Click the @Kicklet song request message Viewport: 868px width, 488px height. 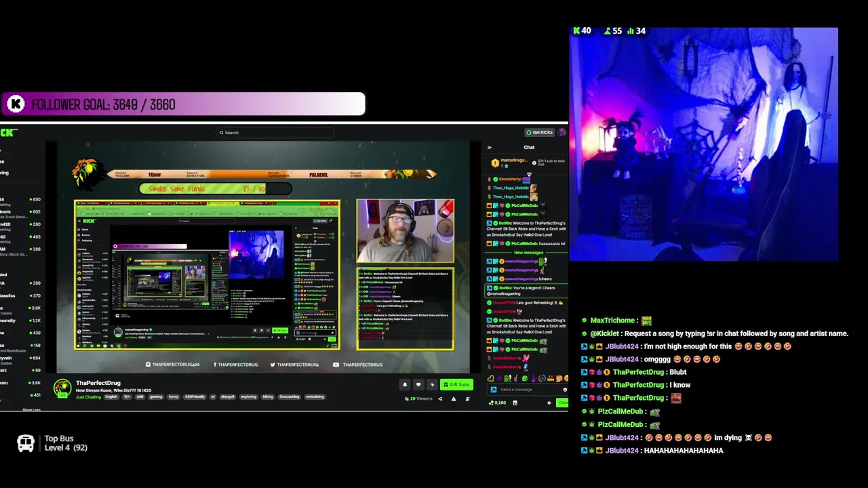click(x=715, y=333)
